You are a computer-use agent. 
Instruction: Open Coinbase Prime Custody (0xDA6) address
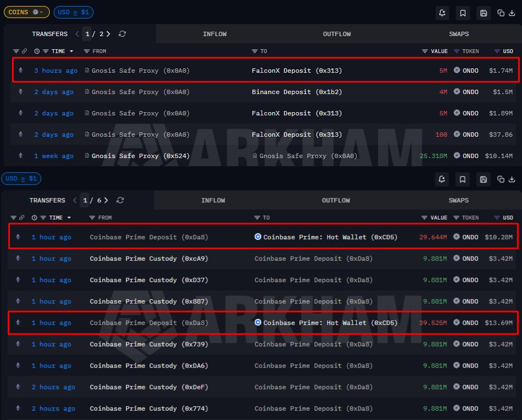149,365
